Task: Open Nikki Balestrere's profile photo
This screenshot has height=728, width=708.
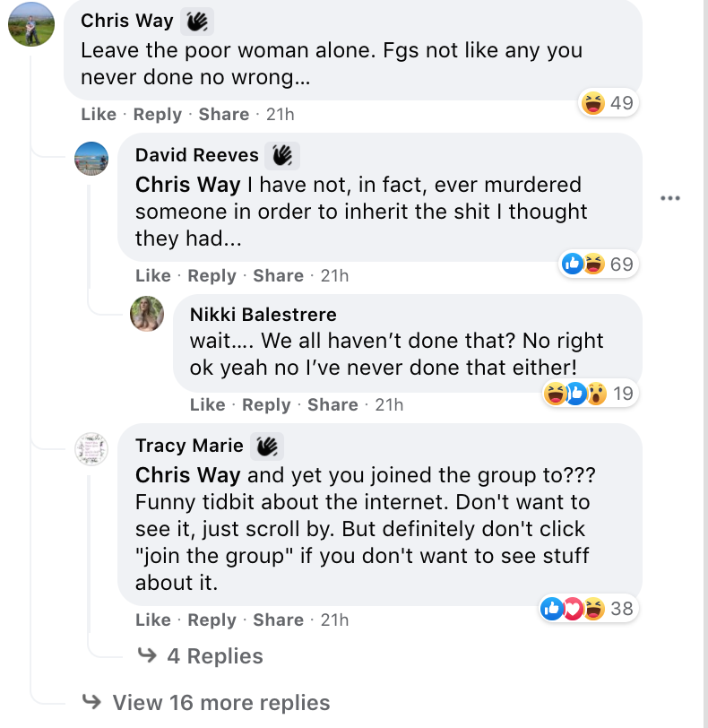Action: point(147,314)
